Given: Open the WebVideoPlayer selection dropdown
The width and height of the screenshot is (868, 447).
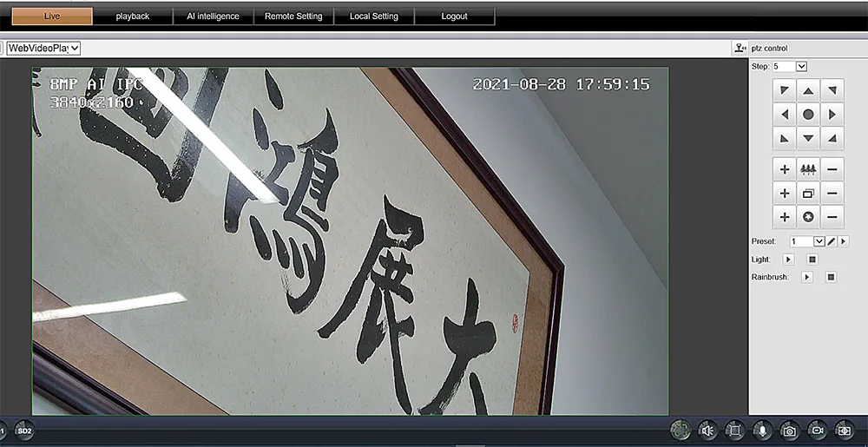Looking at the screenshot, I should [43, 48].
